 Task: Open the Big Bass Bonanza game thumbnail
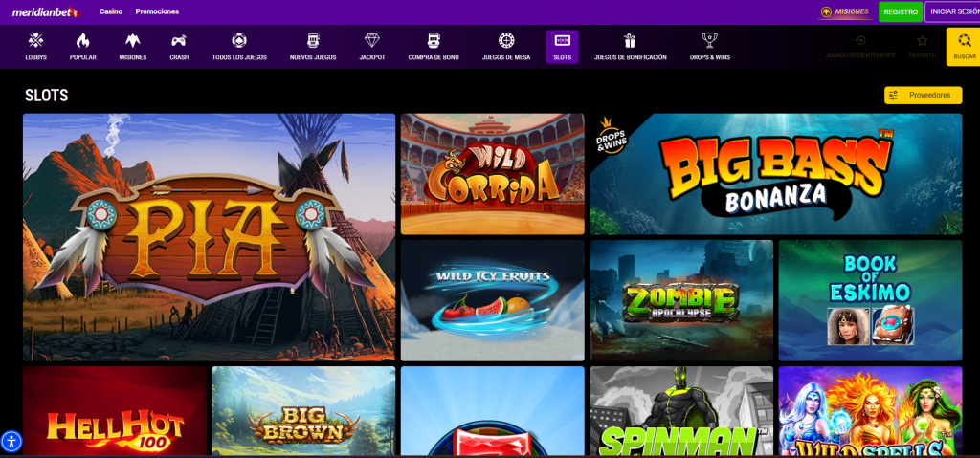click(x=775, y=174)
